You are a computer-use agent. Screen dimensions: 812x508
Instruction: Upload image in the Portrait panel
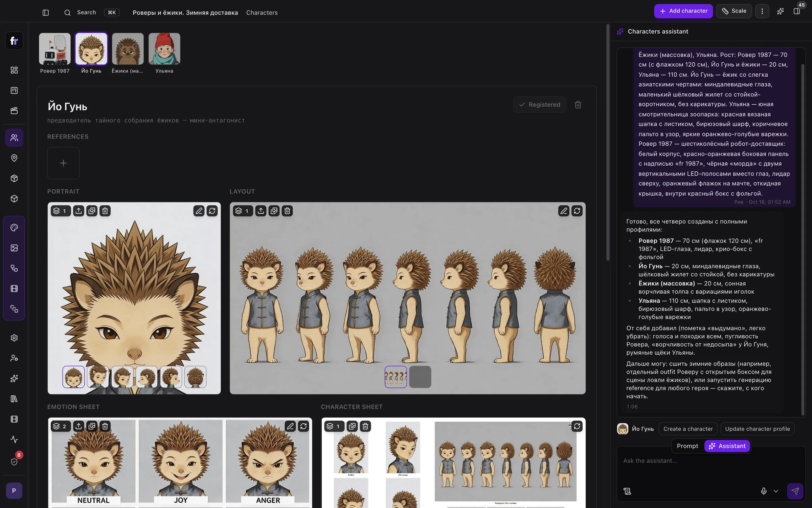(x=78, y=211)
